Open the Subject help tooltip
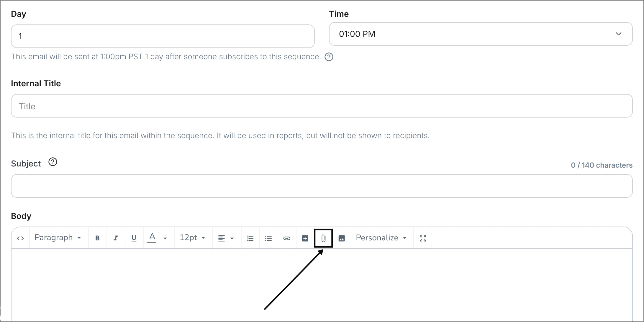 [53, 162]
